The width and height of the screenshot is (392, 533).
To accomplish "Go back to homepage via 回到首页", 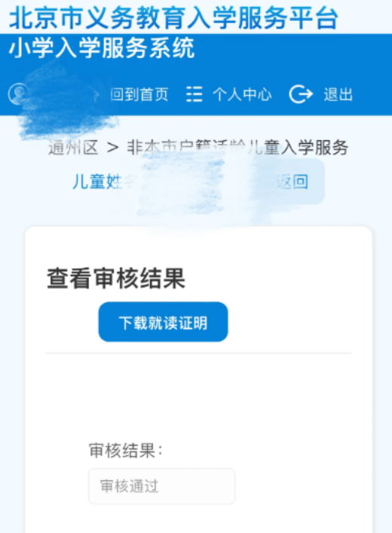I will pyautogui.click(x=139, y=94).
